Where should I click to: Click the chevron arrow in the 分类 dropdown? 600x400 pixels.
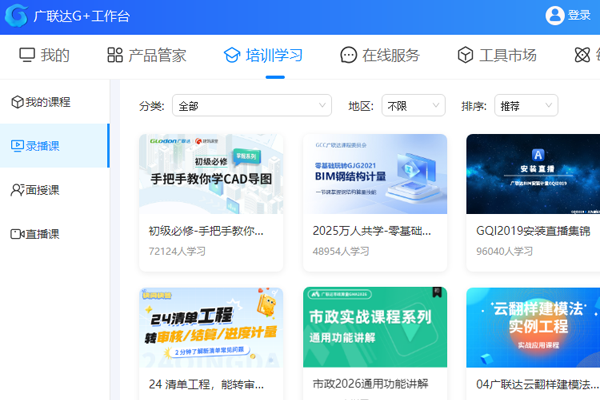coord(322,105)
